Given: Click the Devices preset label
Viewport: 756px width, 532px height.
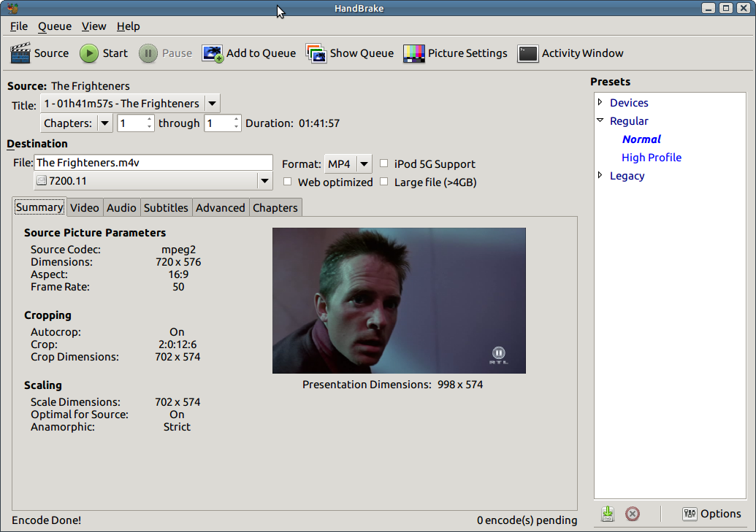Looking at the screenshot, I should [629, 103].
